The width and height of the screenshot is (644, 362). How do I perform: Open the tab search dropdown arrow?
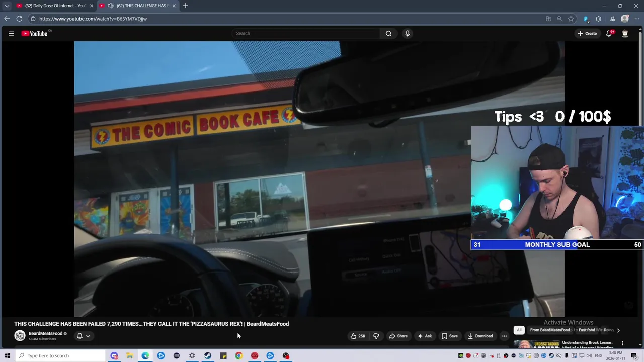[x=7, y=6]
